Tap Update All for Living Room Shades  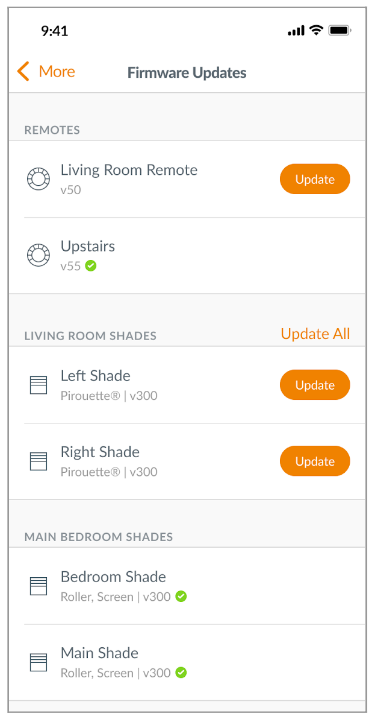tap(315, 334)
